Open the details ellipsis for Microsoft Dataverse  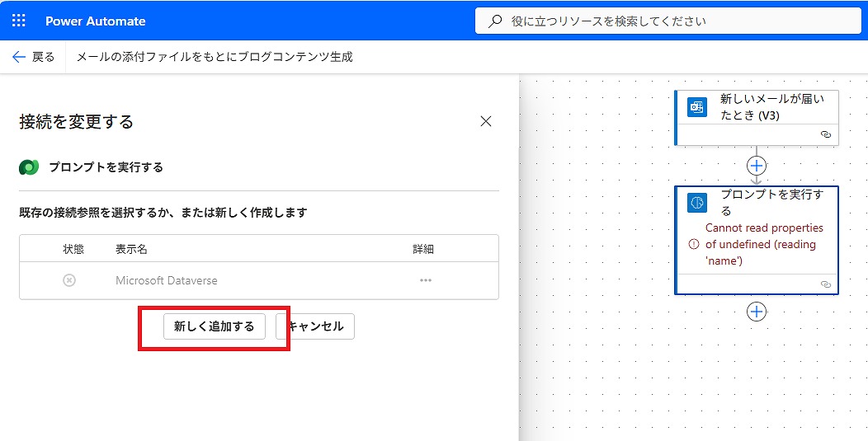click(x=425, y=280)
